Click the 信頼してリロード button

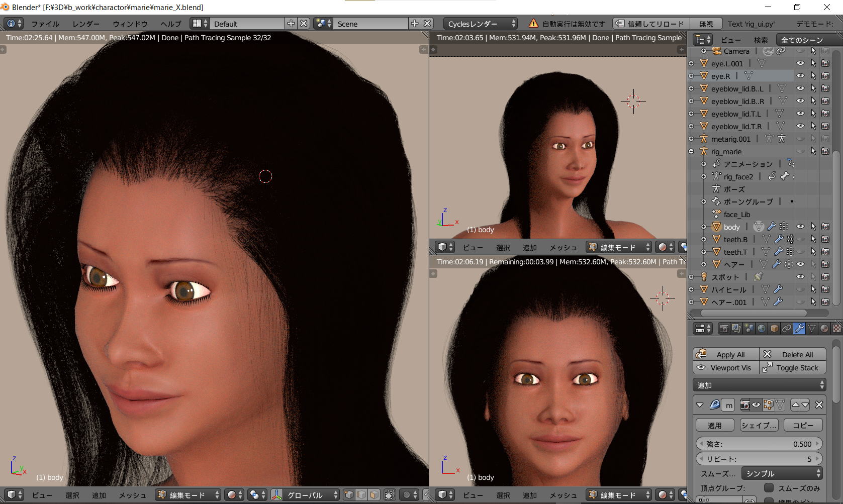tap(649, 24)
